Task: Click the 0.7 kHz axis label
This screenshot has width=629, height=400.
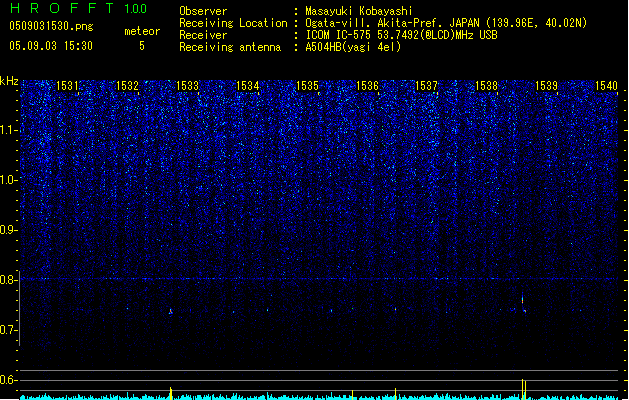Action: (x=8, y=330)
